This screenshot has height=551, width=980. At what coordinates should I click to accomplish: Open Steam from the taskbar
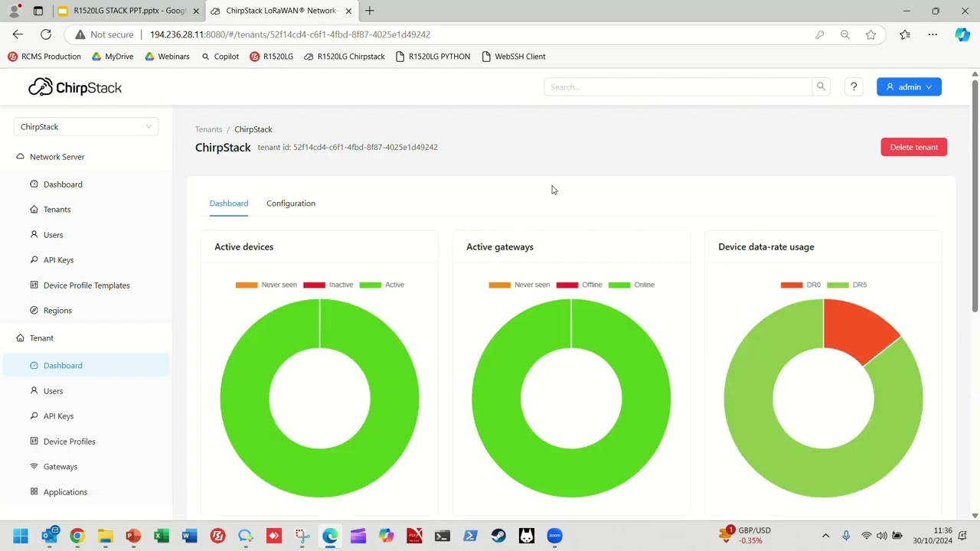tap(498, 536)
